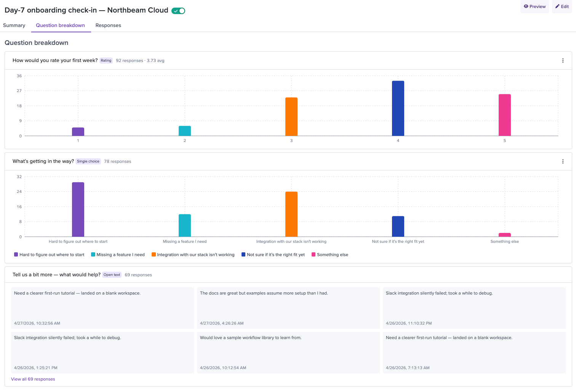Click the View all 69 responses link
Screen dimensions: 576x392
33,379
